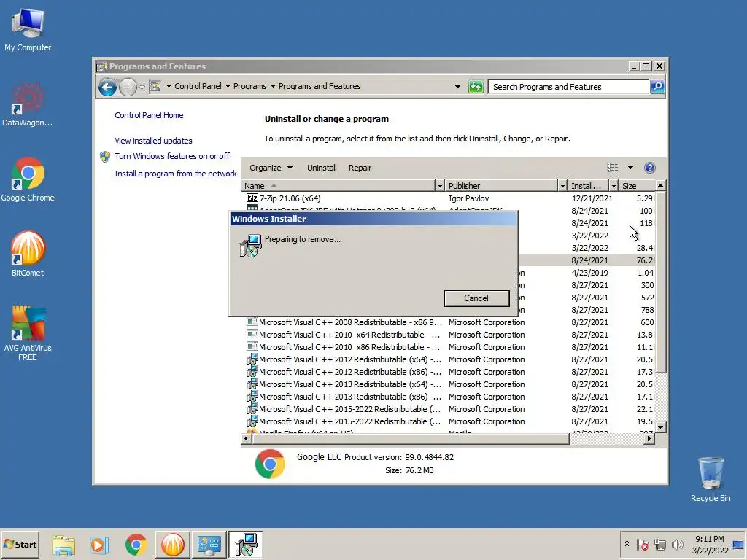The image size is (747, 560).
Task: Open the volume speaker tray icon
Action: [677, 544]
